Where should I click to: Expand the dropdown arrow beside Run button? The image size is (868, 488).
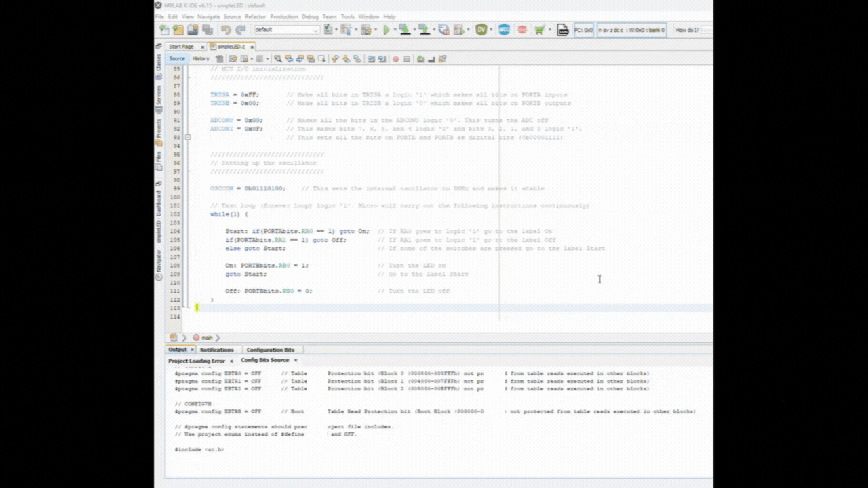[395, 30]
